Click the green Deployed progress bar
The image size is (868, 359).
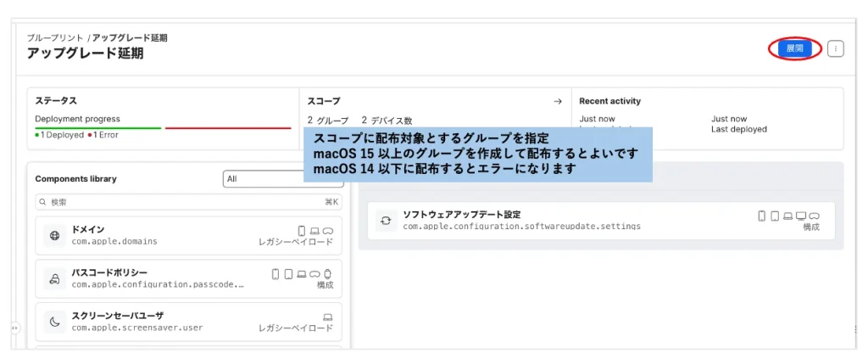click(x=97, y=128)
